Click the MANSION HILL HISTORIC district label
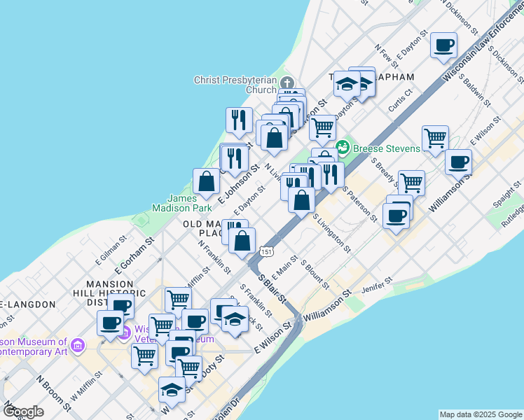The image size is (524, 420). pyautogui.click(x=109, y=293)
